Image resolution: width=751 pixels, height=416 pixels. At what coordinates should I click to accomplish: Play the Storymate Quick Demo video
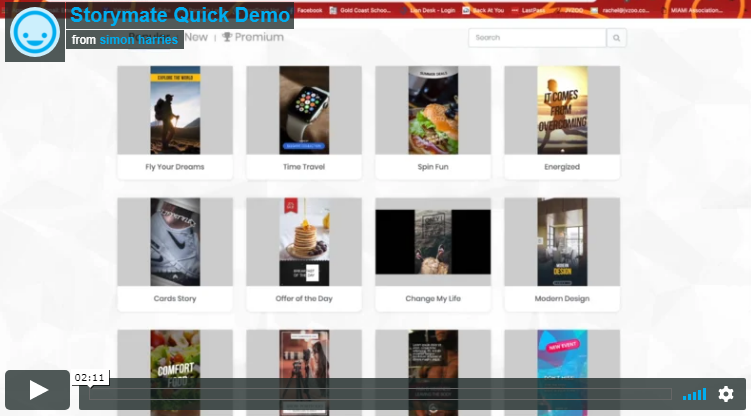(37, 390)
